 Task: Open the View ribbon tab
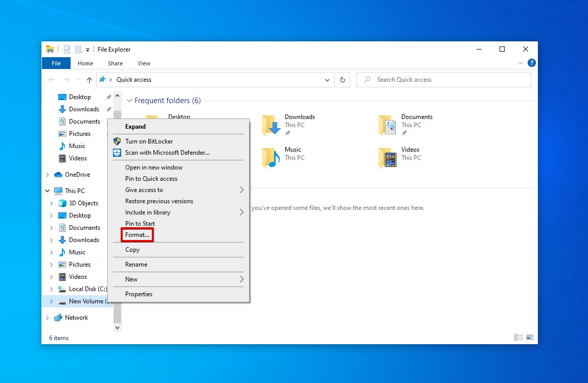tap(144, 63)
